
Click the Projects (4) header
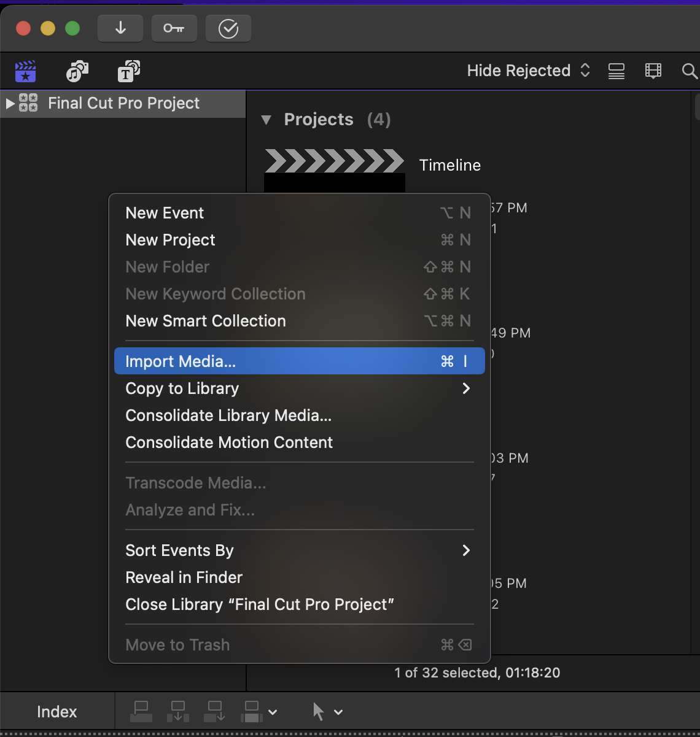[x=337, y=120]
